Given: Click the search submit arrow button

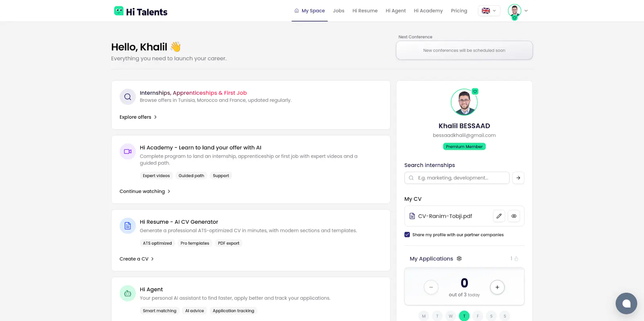Looking at the screenshot, I should click(x=518, y=178).
